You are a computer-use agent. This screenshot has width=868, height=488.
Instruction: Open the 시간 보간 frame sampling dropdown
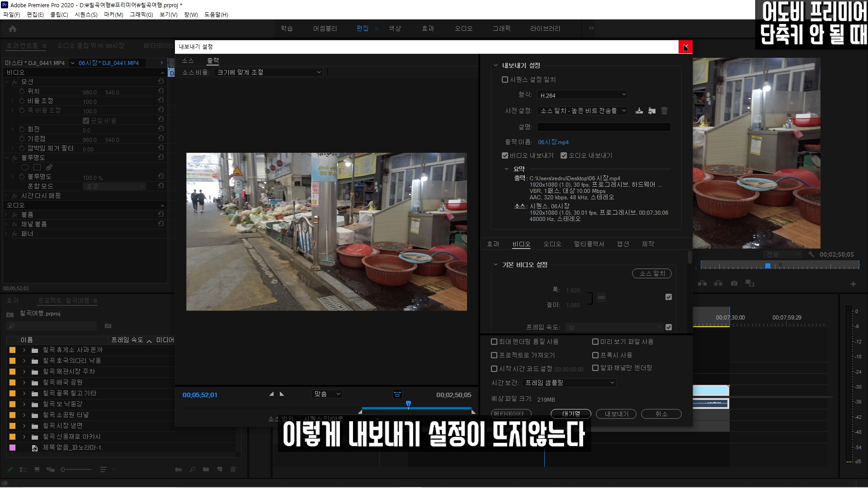pos(569,383)
